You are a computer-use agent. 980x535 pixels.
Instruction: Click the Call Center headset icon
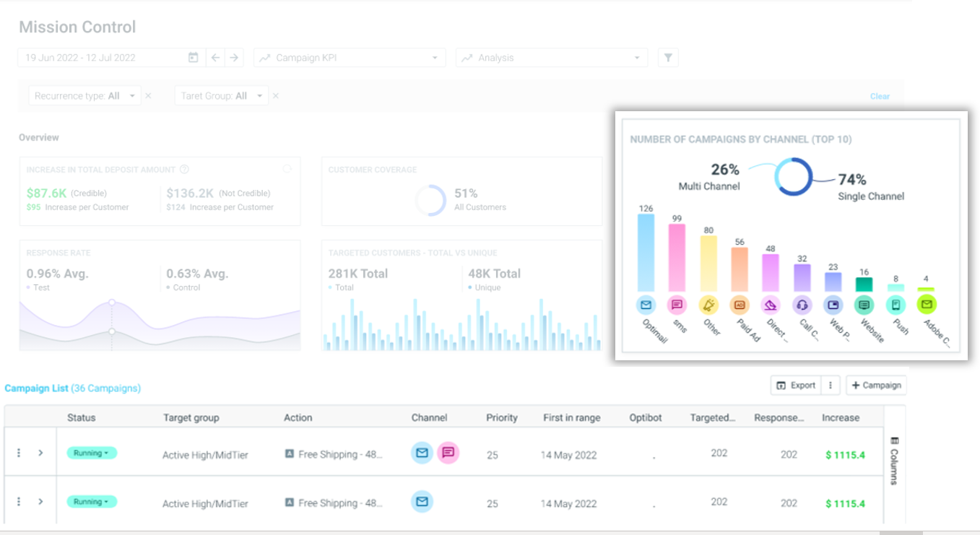tap(802, 305)
